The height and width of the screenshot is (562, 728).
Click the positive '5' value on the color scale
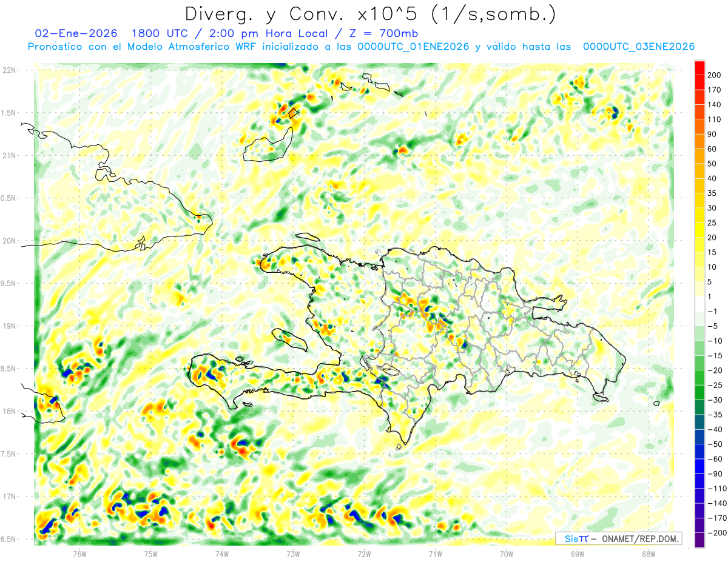tap(710, 282)
